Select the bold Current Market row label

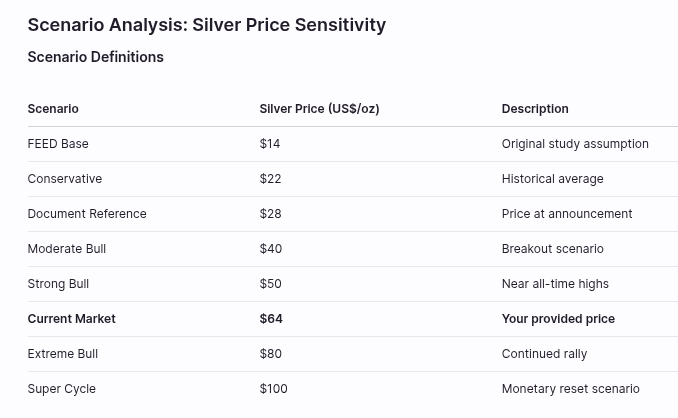72,318
